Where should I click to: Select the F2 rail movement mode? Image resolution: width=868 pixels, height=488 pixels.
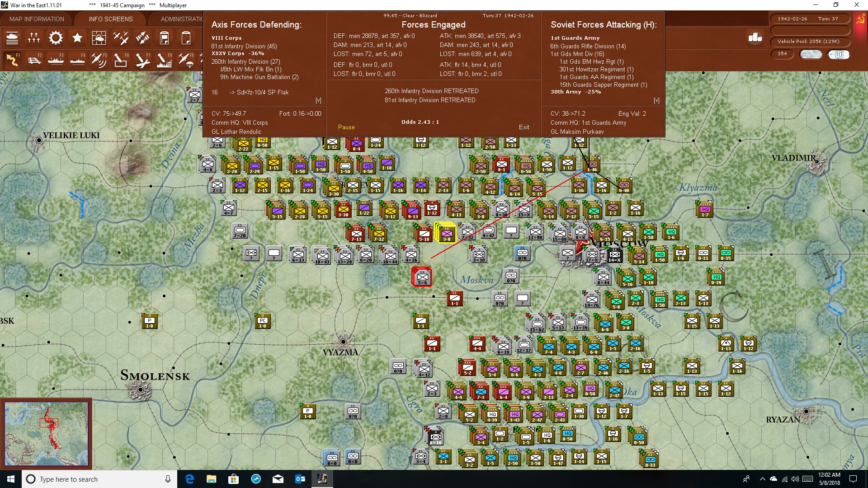click(x=34, y=60)
